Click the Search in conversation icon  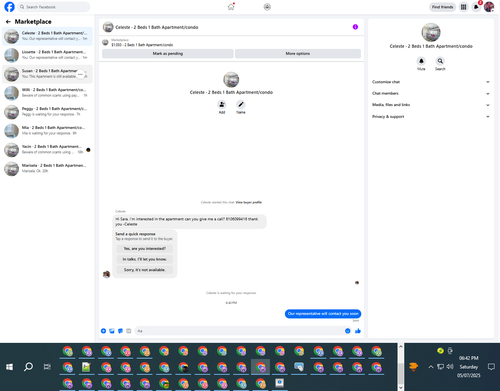(x=440, y=61)
